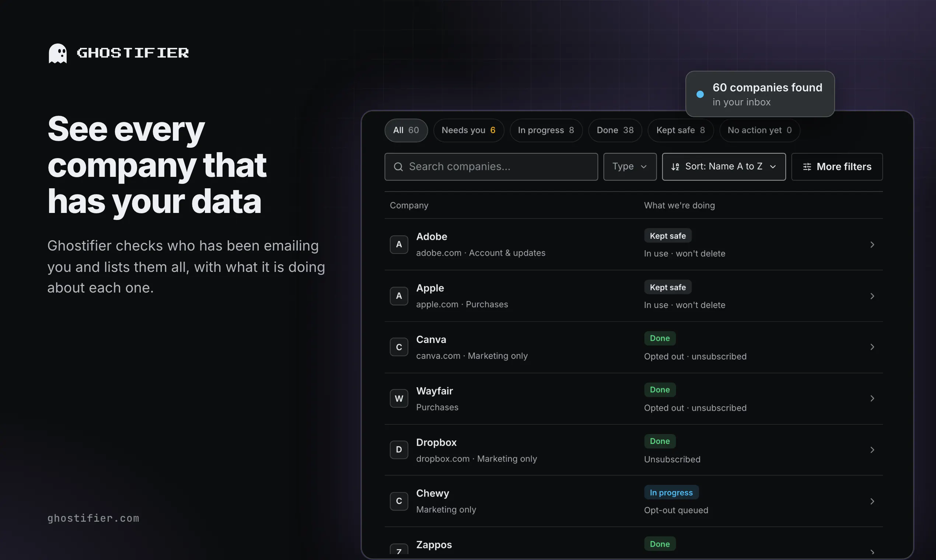The width and height of the screenshot is (936, 560).
Task: Click the In progress badge on Chewy
Action: pyautogui.click(x=671, y=493)
